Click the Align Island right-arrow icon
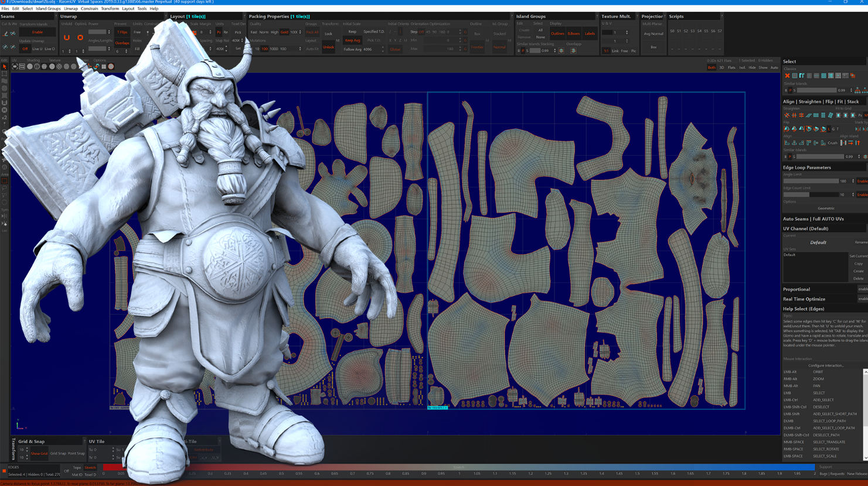868x486 pixels. point(850,143)
